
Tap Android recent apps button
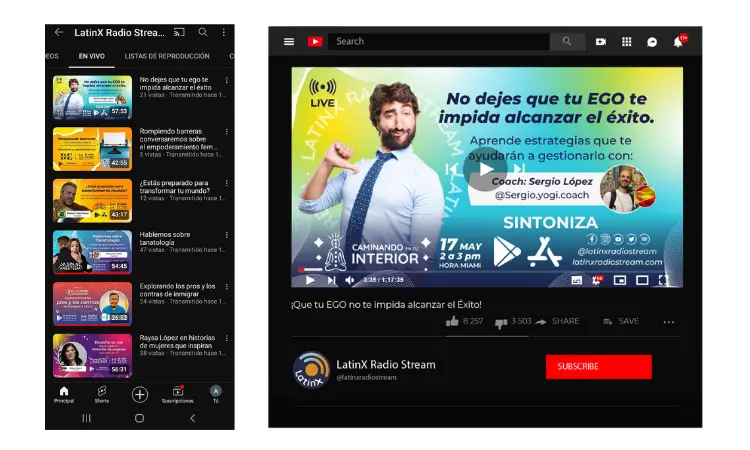tap(86, 418)
